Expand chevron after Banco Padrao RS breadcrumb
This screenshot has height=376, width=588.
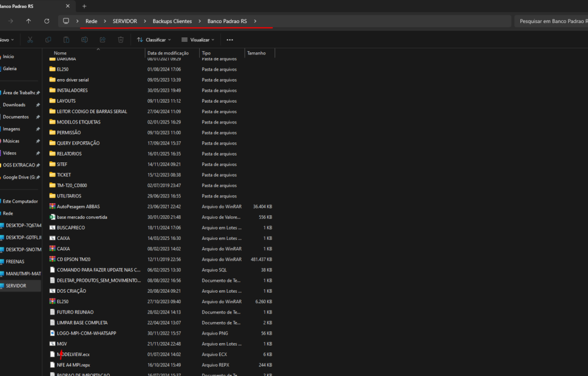(x=255, y=21)
